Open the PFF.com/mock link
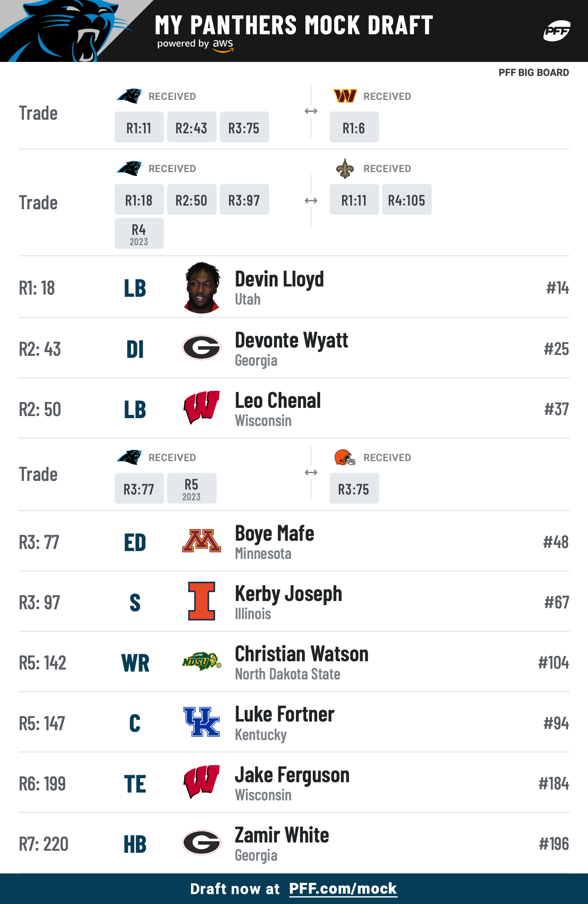The width and height of the screenshot is (588, 904). pos(343,888)
